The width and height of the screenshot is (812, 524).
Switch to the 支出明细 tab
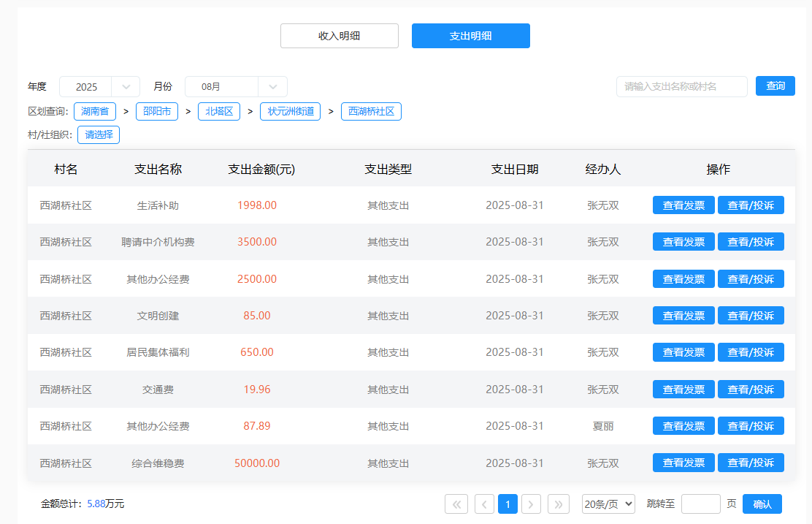(x=470, y=36)
